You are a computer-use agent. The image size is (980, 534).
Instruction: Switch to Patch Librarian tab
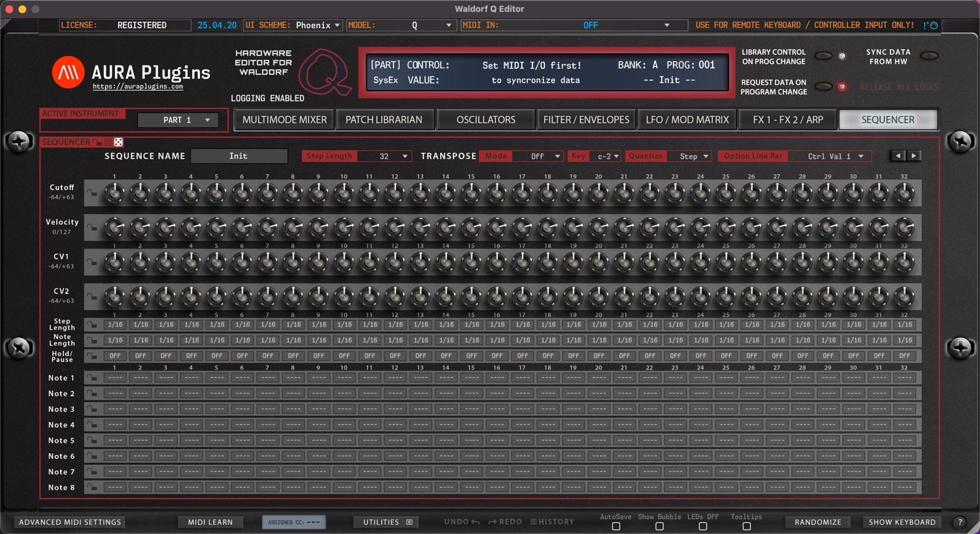click(x=384, y=119)
